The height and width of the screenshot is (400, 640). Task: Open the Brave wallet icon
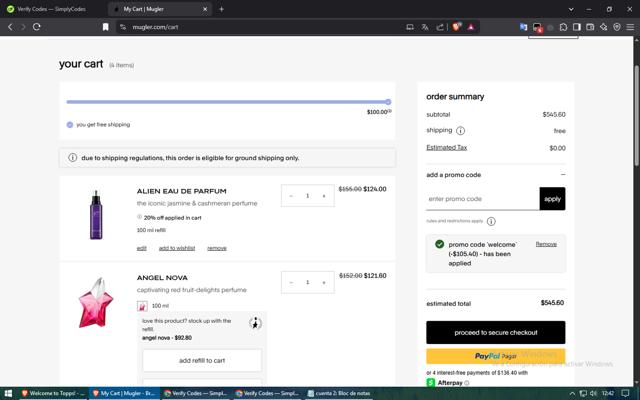(x=590, y=27)
